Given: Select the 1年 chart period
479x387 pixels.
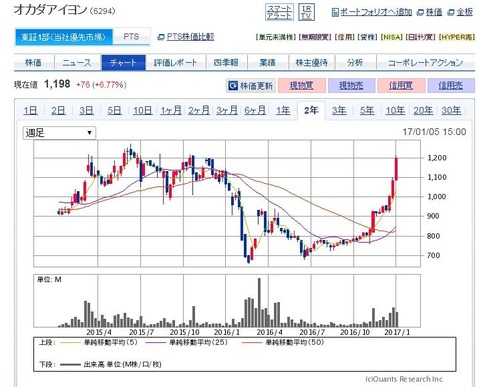Looking at the screenshot, I should [x=283, y=110].
